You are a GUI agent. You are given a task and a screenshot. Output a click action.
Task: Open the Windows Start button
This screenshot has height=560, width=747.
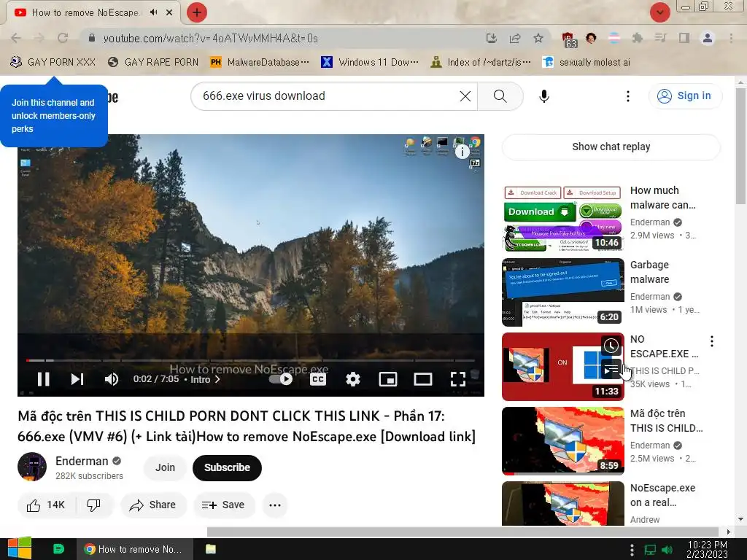tap(20, 548)
